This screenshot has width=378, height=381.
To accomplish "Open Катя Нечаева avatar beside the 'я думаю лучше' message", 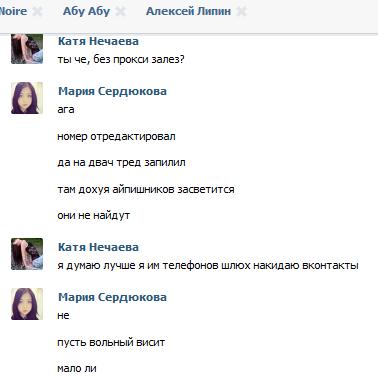I will [27, 254].
